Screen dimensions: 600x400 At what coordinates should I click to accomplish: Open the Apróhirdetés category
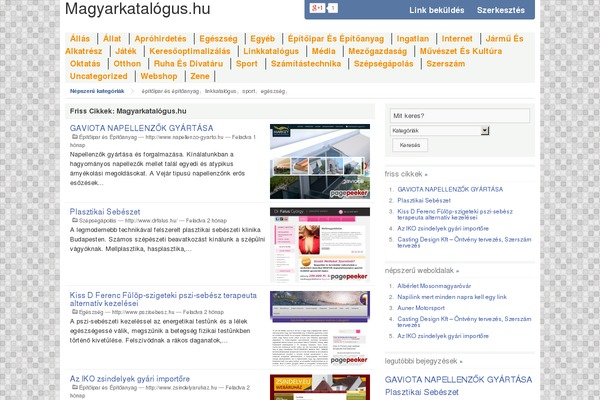click(160, 39)
